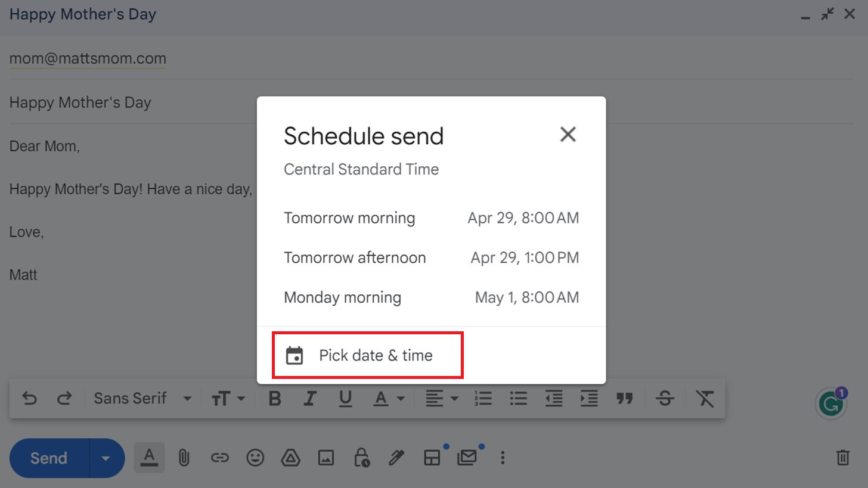
Task: Insert a bulleted list
Action: coord(519,399)
